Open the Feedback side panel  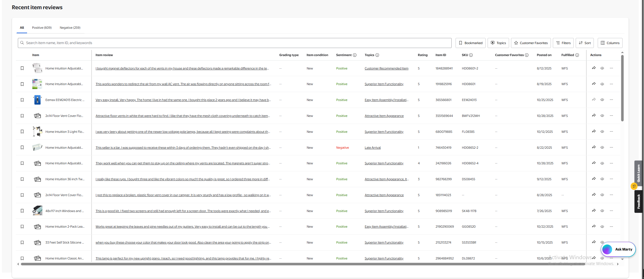(638, 201)
